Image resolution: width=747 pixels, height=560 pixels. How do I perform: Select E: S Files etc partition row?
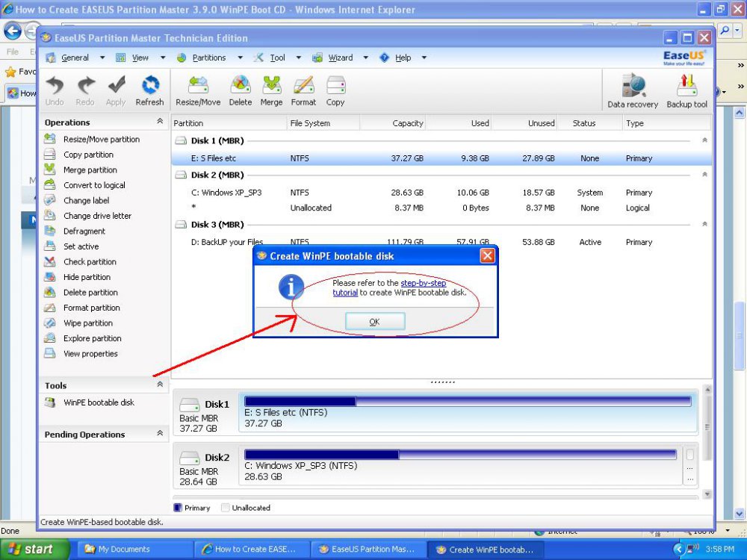click(441, 158)
